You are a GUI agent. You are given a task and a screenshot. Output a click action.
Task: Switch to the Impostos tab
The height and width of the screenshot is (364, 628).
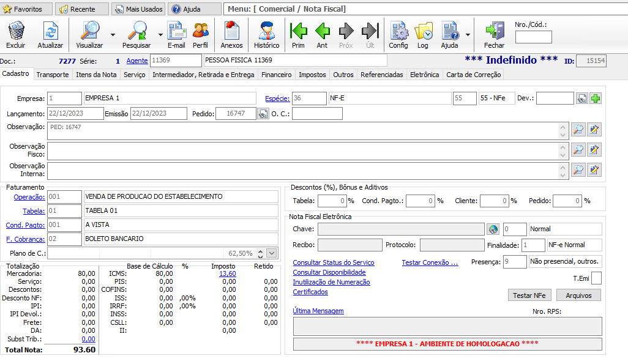pyautogui.click(x=312, y=75)
